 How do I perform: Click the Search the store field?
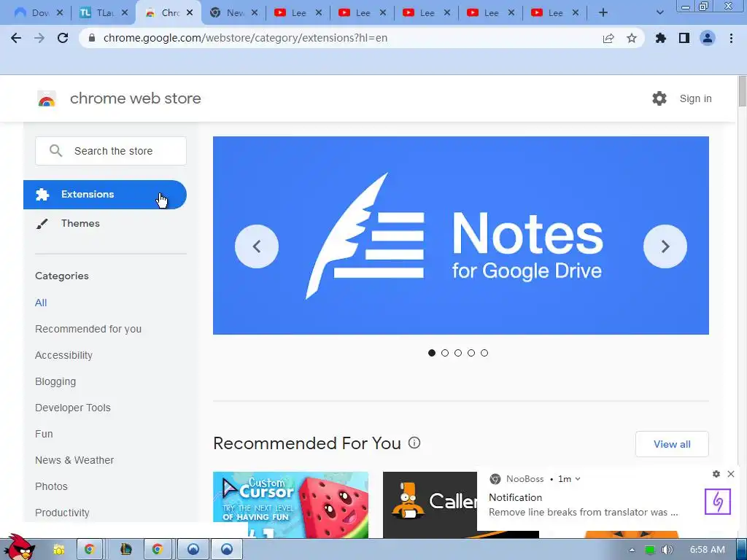coord(111,151)
